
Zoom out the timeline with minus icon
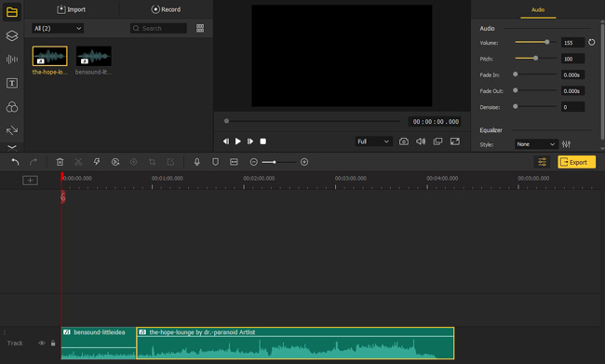click(x=253, y=162)
